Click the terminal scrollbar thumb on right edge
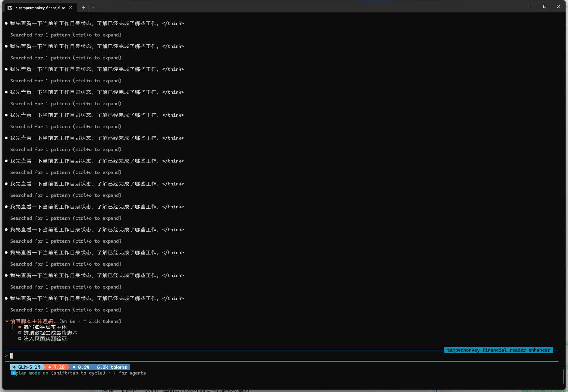Screen dimensions: 568x392 tap(564, 376)
